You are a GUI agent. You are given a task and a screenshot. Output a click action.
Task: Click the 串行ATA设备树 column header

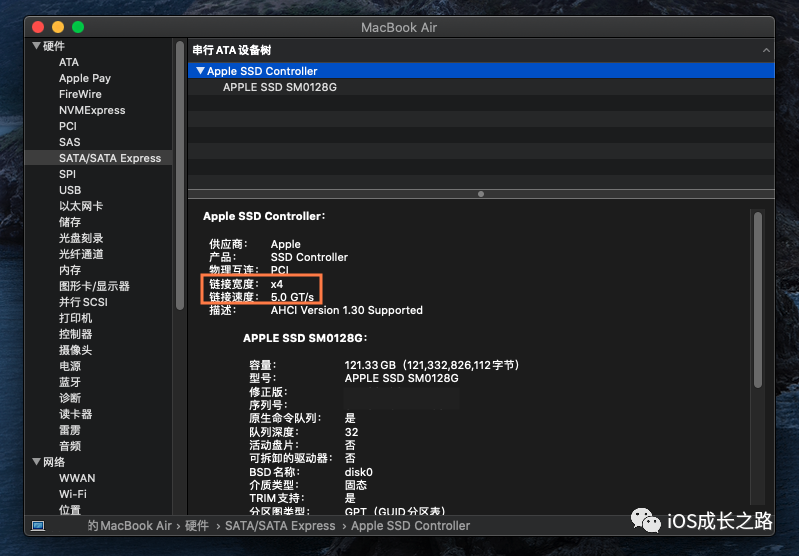click(x=481, y=50)
